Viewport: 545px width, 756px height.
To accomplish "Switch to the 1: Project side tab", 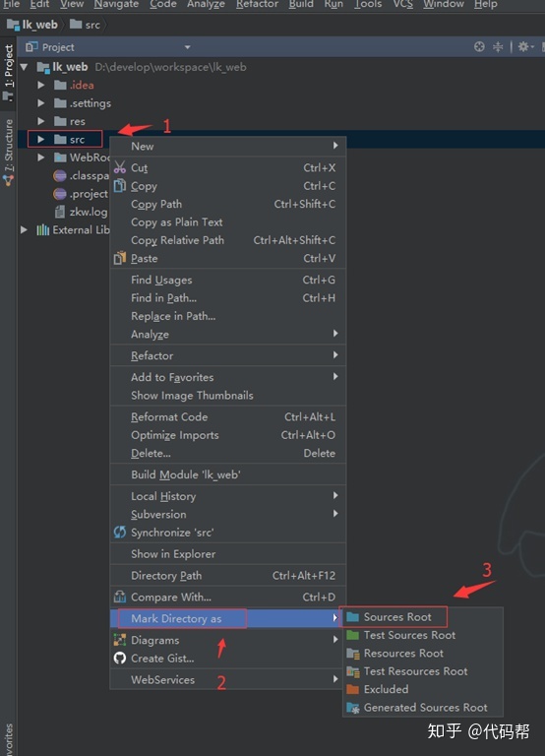I will (8, 72).
